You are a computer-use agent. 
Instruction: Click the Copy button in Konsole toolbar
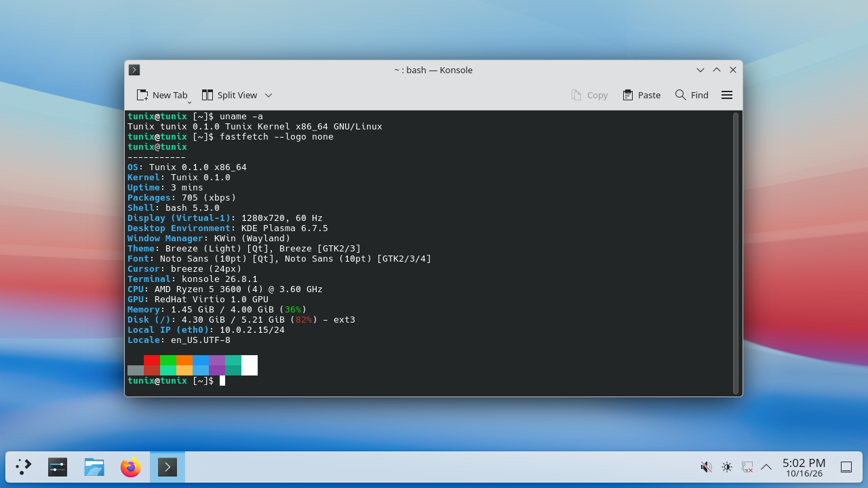(x=589, y=95)
